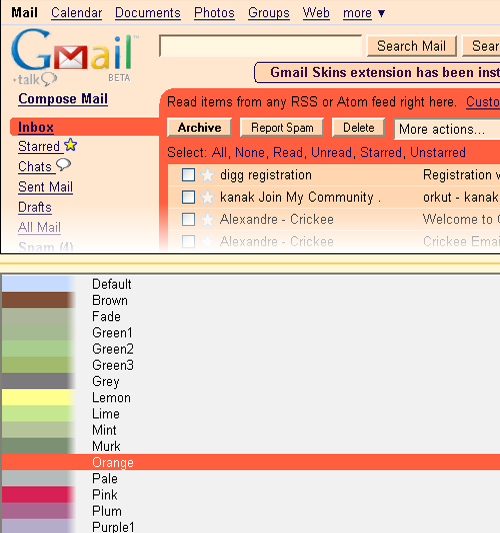
Task: Open Groups in the top navigation
Action: tap(269, 13)
